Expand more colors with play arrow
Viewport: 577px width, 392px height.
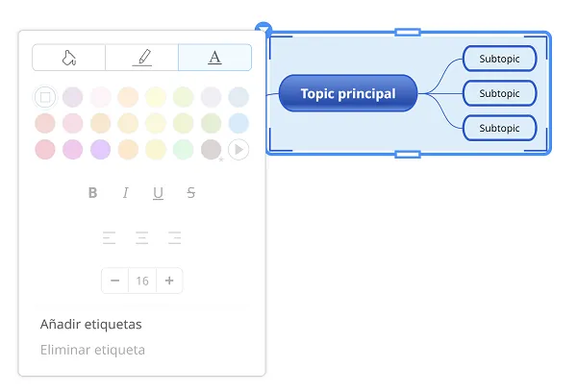click(238, 150)
